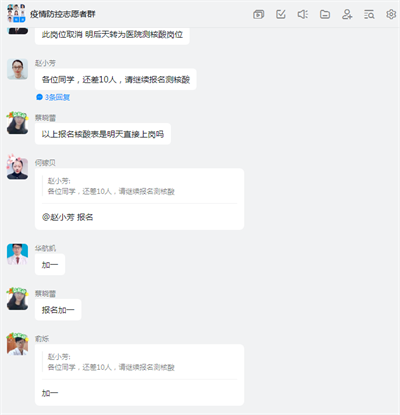Open the group tasks checkmark icon
The width and height of the screenshot is (400, 415).
(281, 14)
